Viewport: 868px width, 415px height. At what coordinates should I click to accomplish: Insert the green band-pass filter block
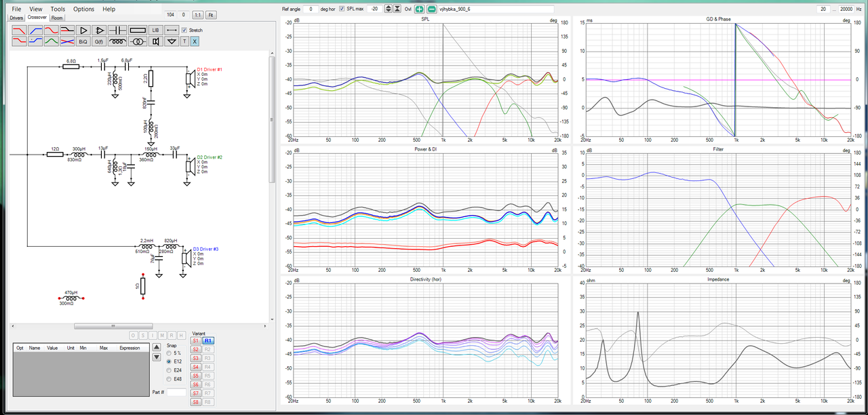(52, 41)
